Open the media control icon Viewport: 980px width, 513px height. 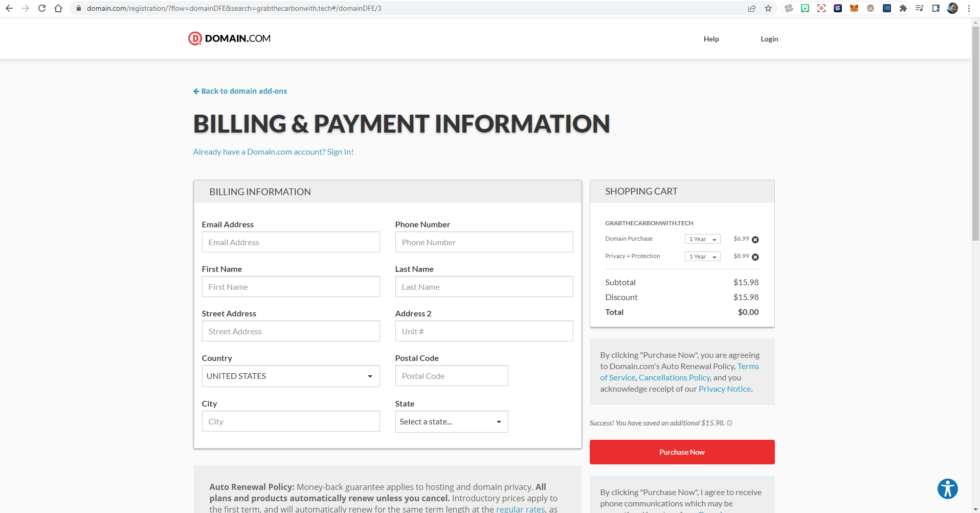point(920,8)
